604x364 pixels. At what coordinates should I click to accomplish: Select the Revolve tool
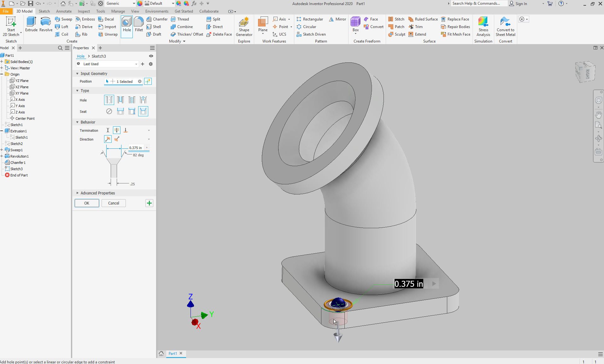pos(45,25)
